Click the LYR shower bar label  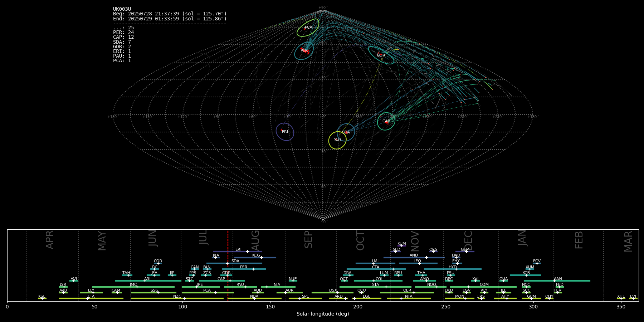click(63, 285)
